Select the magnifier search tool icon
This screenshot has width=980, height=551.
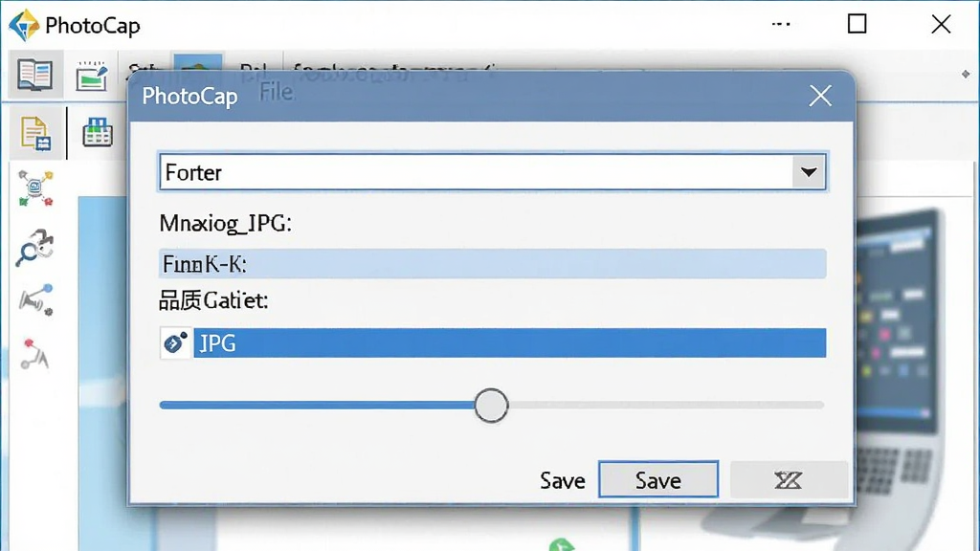tap(34, 248)
